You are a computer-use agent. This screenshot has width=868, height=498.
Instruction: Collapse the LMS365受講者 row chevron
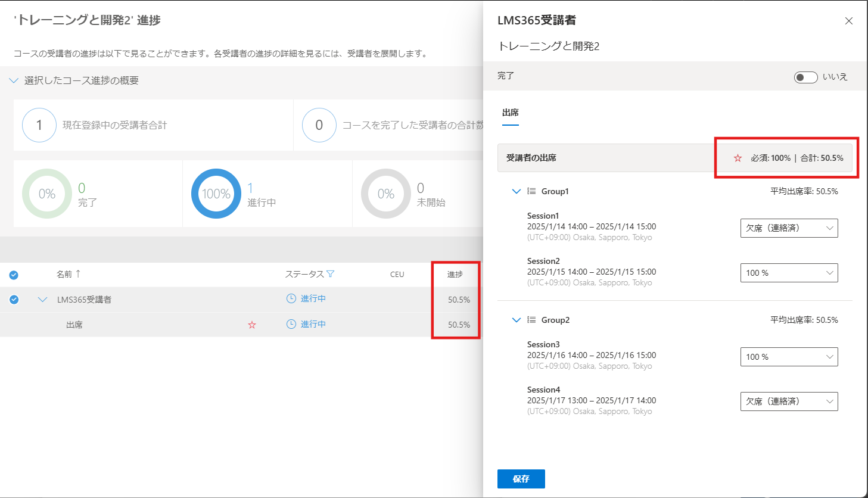click(42, 300)
